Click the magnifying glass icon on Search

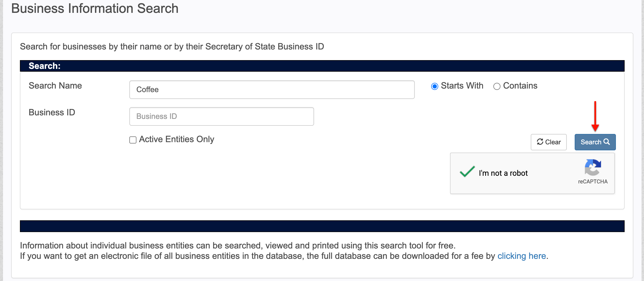607,142
